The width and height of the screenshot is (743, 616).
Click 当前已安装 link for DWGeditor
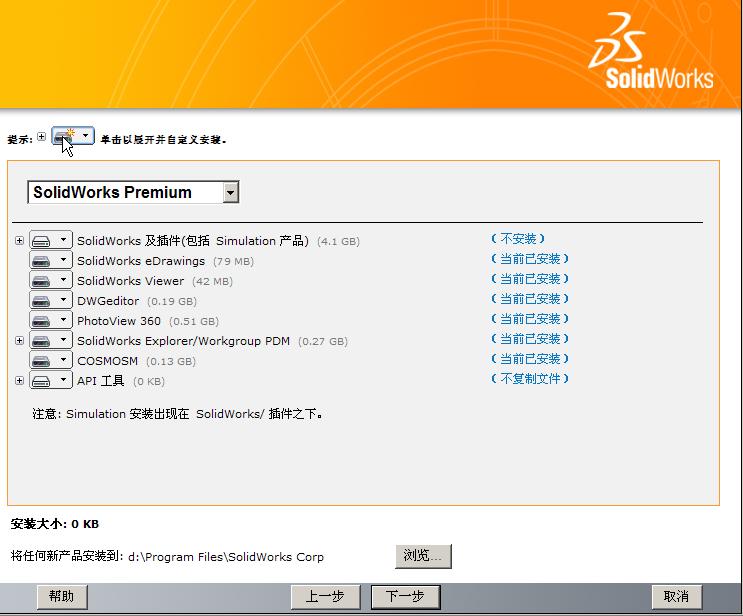tap(530, 299)
